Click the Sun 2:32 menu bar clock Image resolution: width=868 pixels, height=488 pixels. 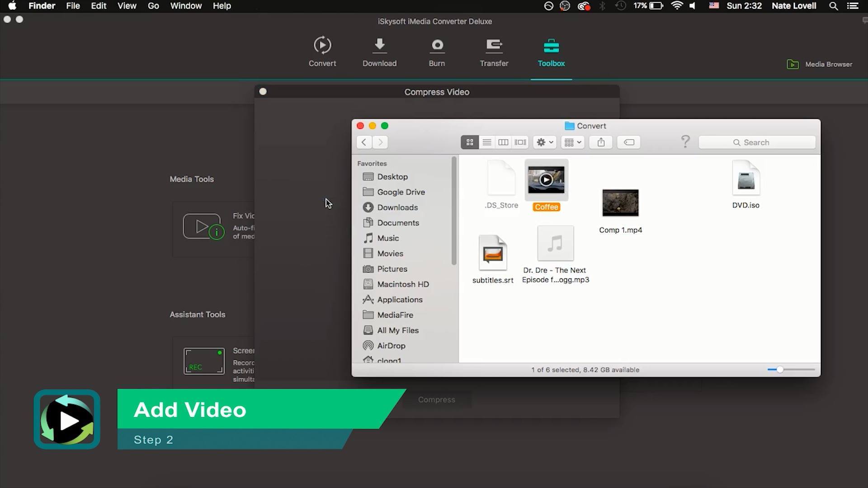coord(744,6)
